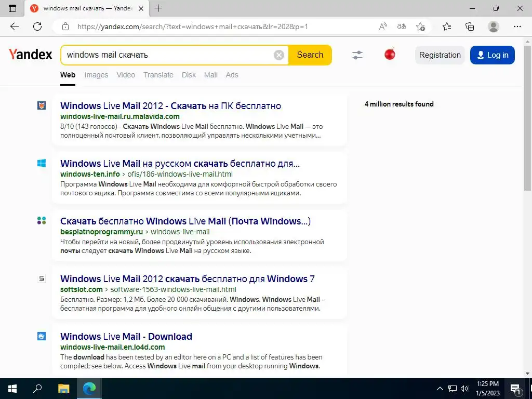Click softslot.com green URL
The width and height of the screenshot is (532, 399).
coord(82,289)
